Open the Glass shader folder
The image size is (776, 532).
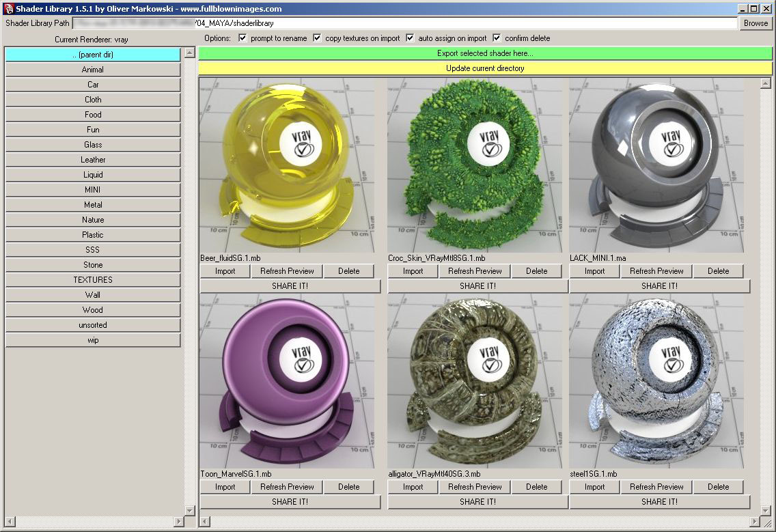[92, 145]
